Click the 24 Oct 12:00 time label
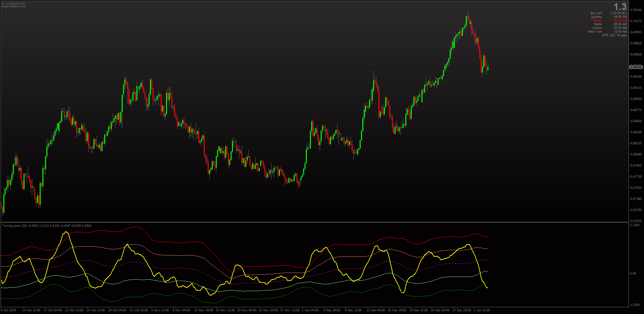This screenshot has height=314, width=644. (96, 310)
